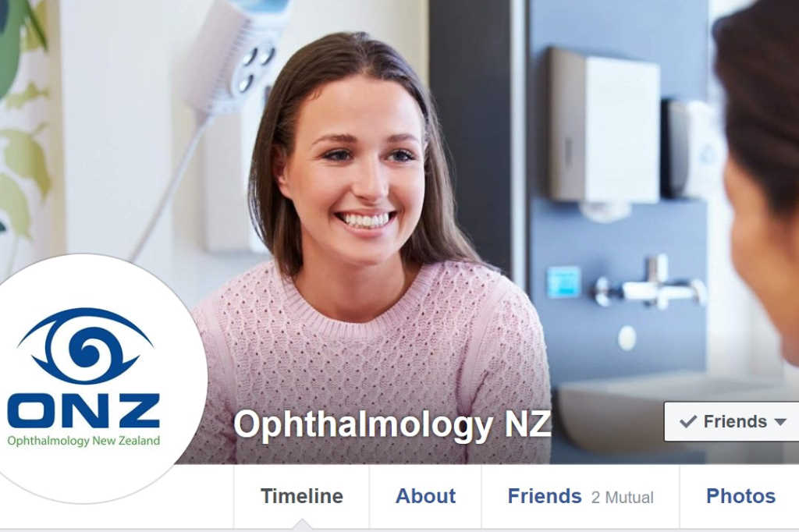This screenshot has width=799, height=532.
Task: Click the checkmark icon on Friends button
Action: click(x=688, y=421)
